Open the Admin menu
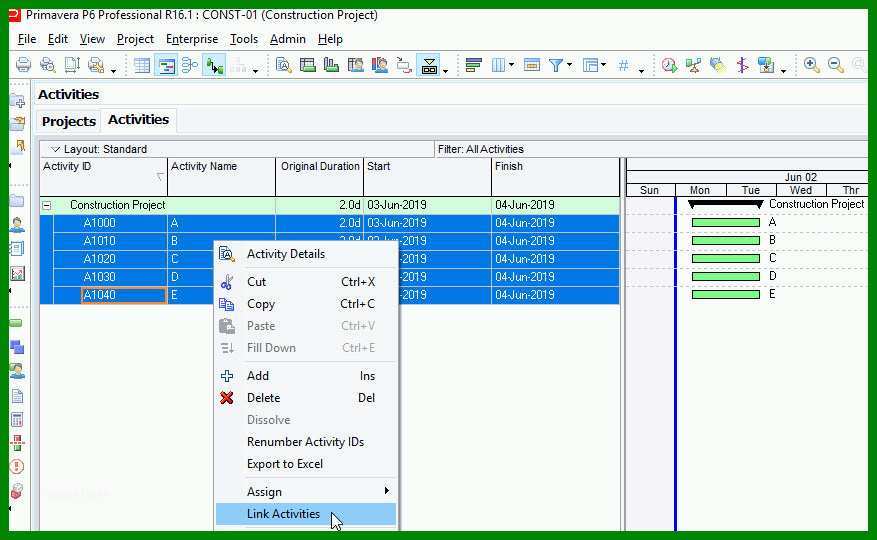The image size is (877, 540). tap(287, 39)
